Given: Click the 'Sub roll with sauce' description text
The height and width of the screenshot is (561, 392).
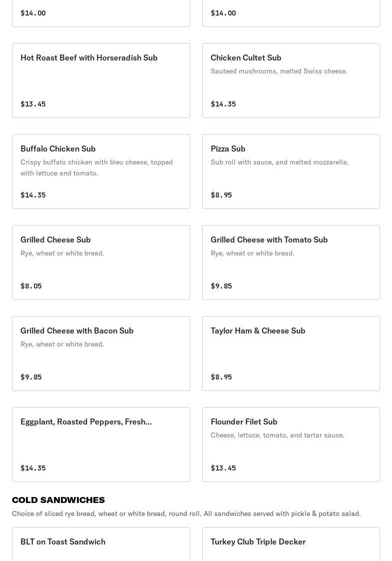Looking at the screenshot, I should coord(280,162).
